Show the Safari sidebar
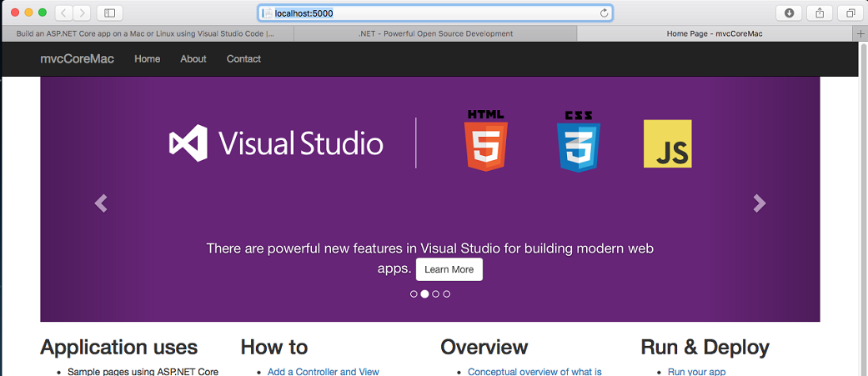Screen dimensions: 868x376 pos(109,13)
